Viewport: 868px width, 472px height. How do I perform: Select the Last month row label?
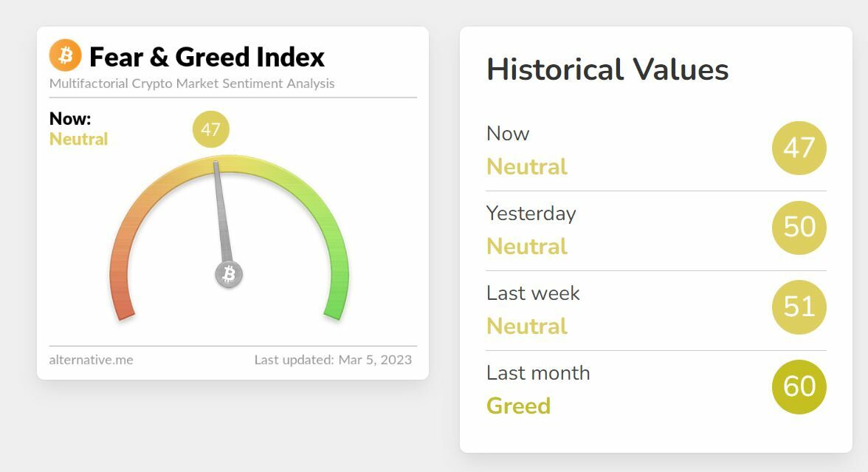538,373
